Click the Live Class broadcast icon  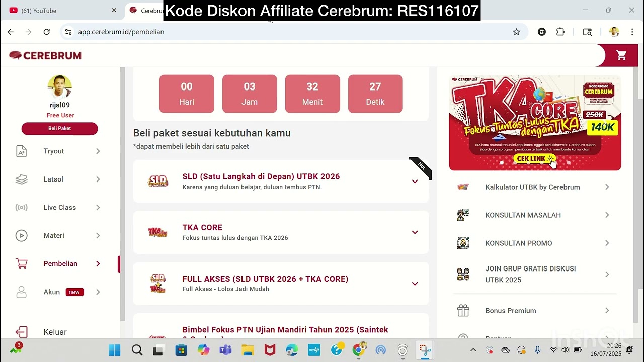pyautogui.click(x=21, y=208)
